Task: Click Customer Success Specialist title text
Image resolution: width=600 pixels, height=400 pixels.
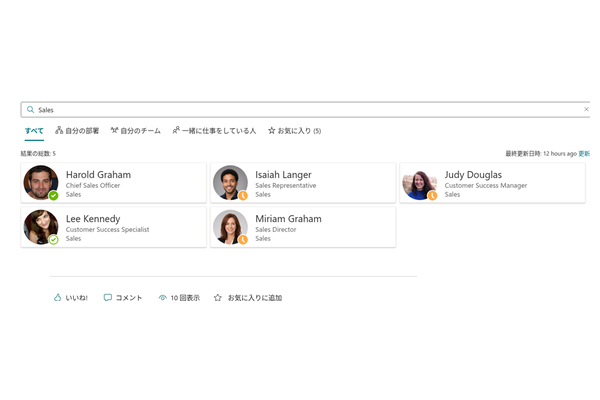Action: pyautogui.click(x=108, y=230)
